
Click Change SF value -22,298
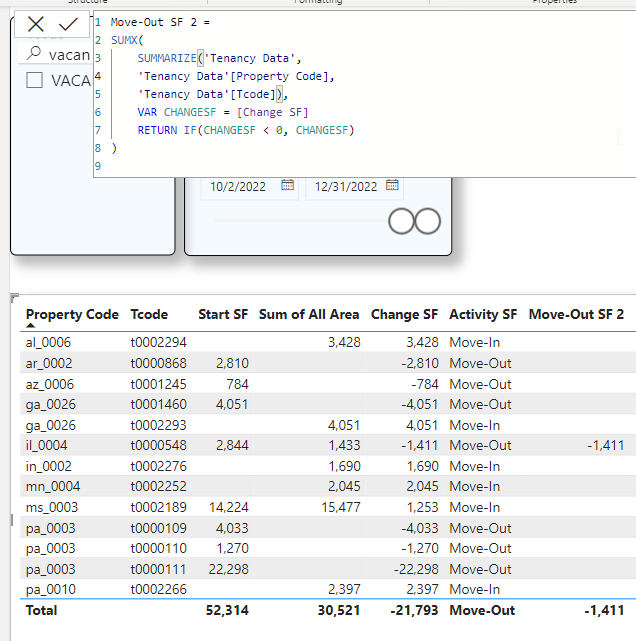click(x=416, y=569)
